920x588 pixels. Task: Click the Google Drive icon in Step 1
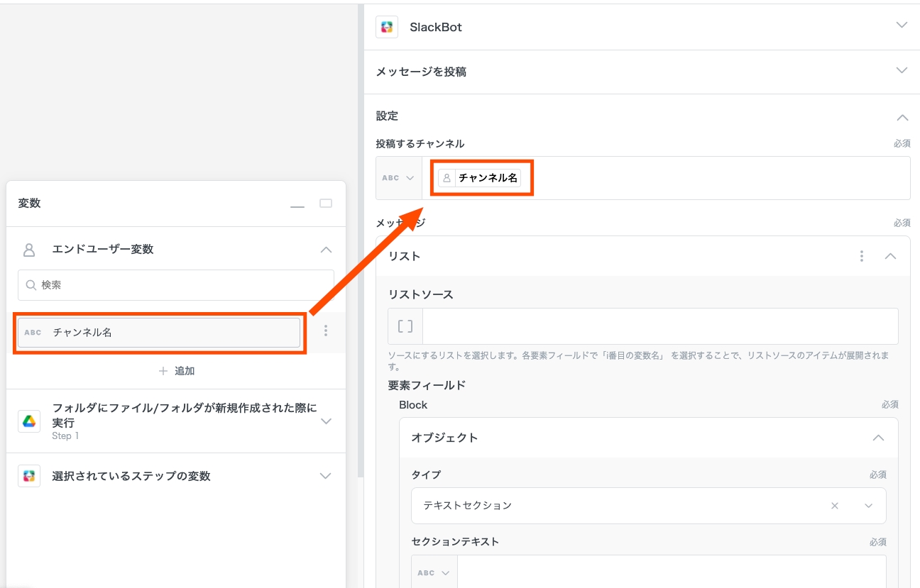(x=29, y=421)
